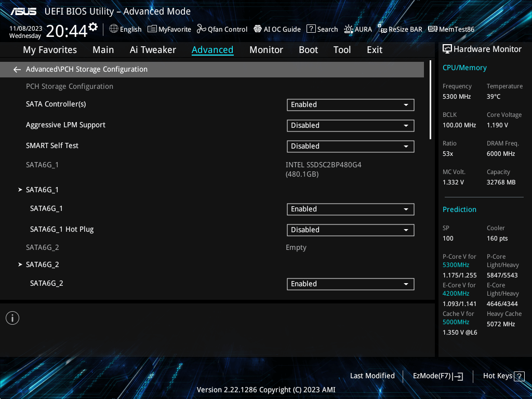
Task: Click the 39°C temperature value
Action: pyautogui.click(x=494, y=97)
